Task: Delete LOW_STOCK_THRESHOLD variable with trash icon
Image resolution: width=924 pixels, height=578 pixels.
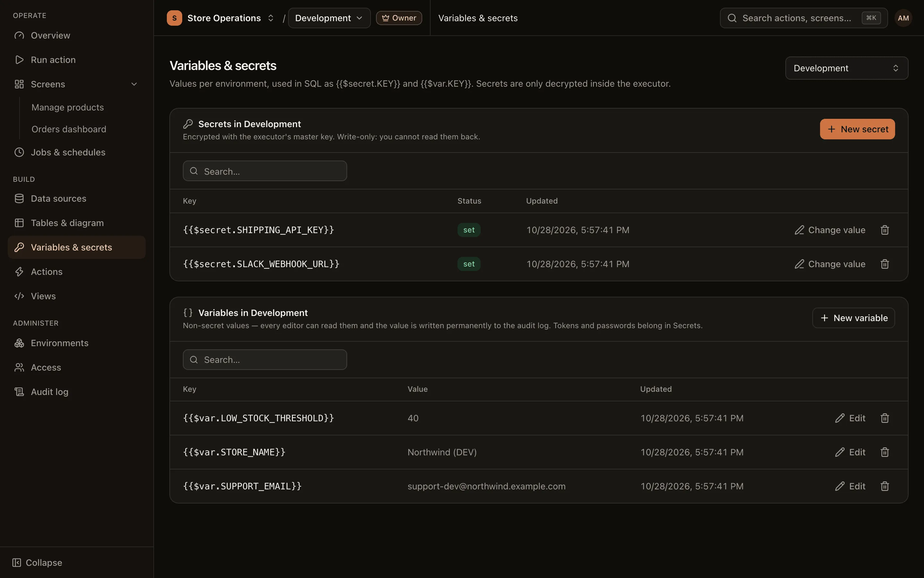Action: [885, 418]
